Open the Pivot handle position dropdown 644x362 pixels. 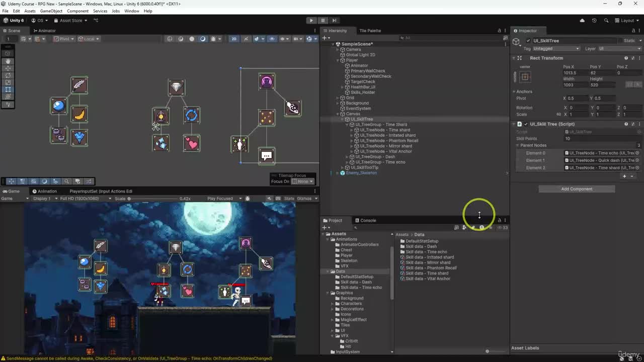(x=63, y=39)
